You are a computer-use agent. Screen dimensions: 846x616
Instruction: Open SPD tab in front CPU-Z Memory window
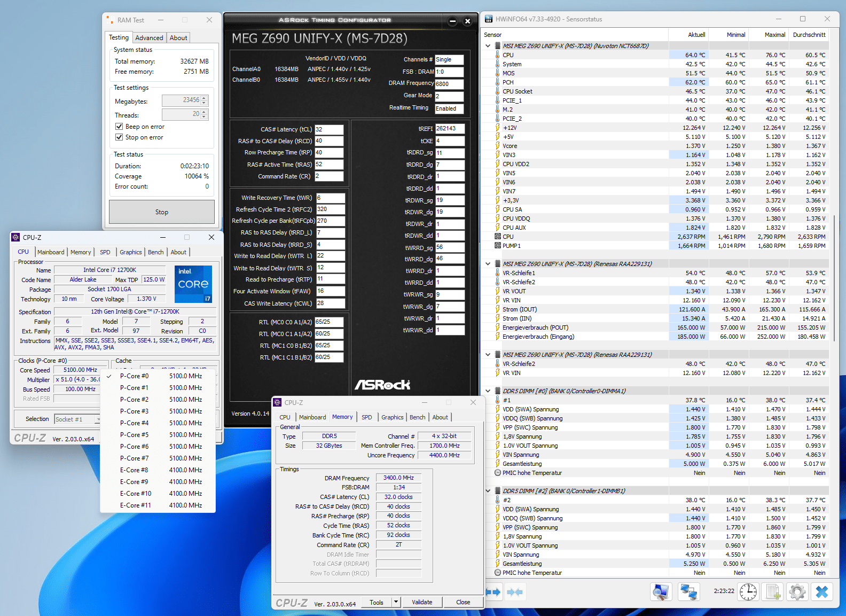(367, 417)
